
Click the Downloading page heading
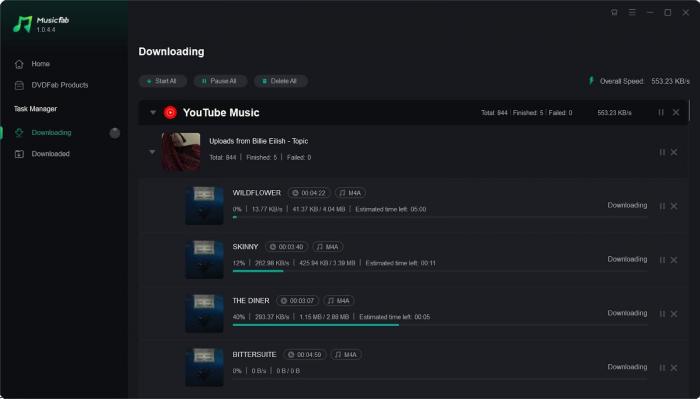[x=171, y=52]
